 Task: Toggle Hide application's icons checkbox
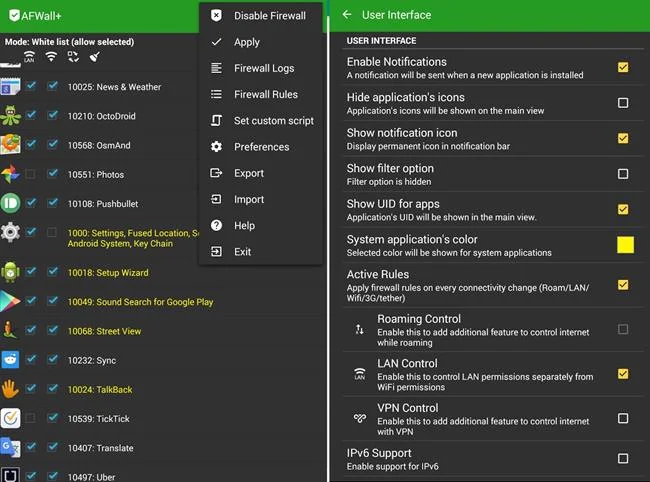pos(623,103)
